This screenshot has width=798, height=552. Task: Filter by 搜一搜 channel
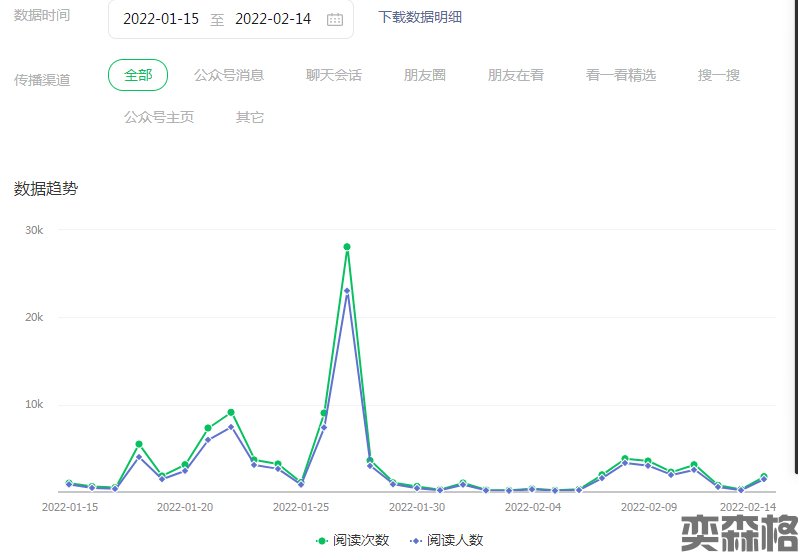click(719, 75)
